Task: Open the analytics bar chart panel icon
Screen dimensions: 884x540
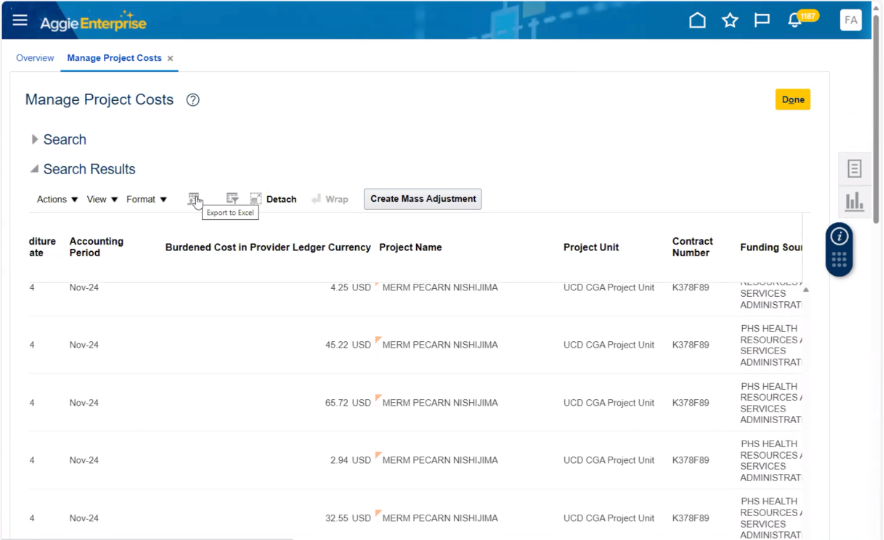Action: (x=854, y=201)
